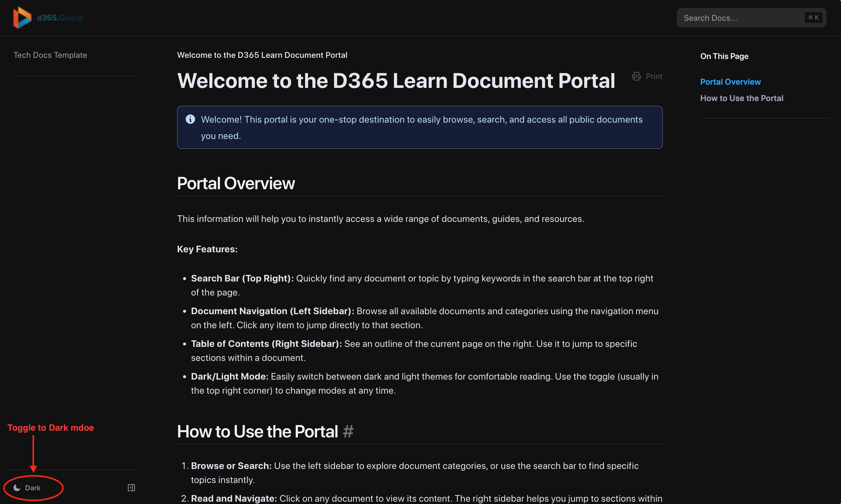Click the Key Features: label
Image resolution: width=841 pixels, height=504 pixels.
(207, 249)
